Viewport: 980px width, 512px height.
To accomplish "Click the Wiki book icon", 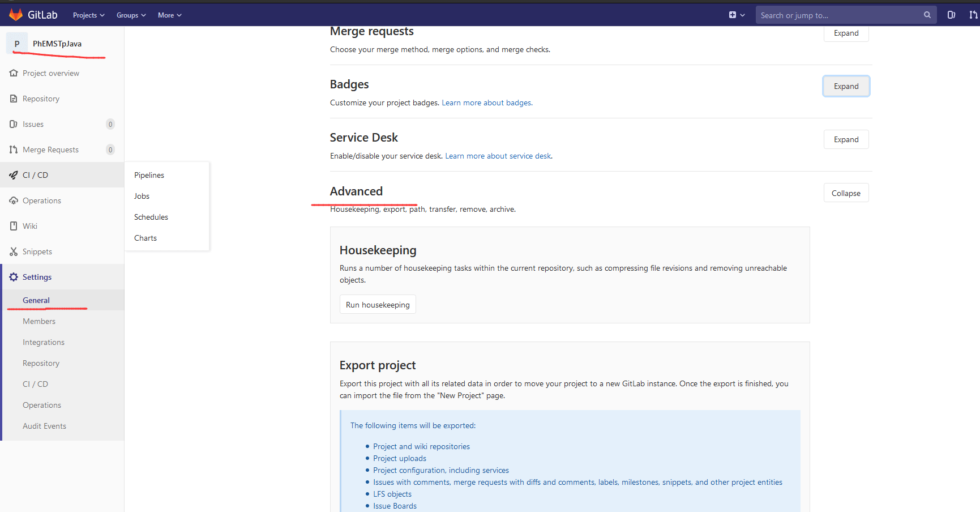I will [x=14, y=226].
